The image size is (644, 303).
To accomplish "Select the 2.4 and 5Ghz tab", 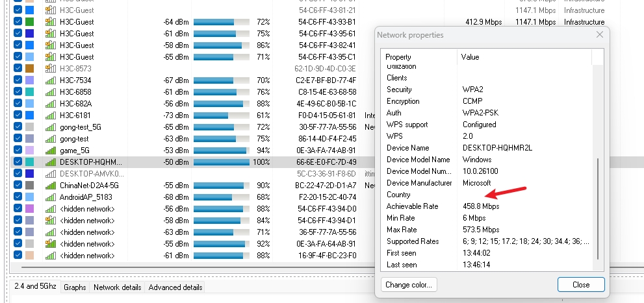I will pyautogui.click(x=34, y=287).
